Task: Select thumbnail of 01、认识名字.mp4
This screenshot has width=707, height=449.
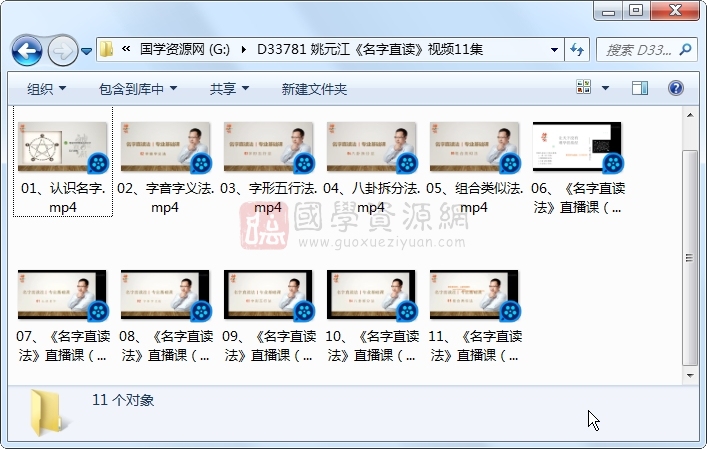Action: tap(63, 147)
